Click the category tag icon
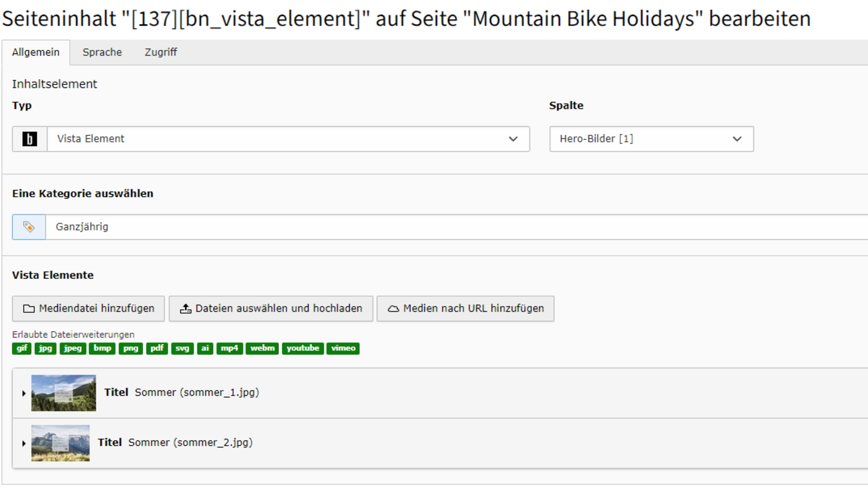The width and height of the screenshot is (868, 488). pos(28,227)
